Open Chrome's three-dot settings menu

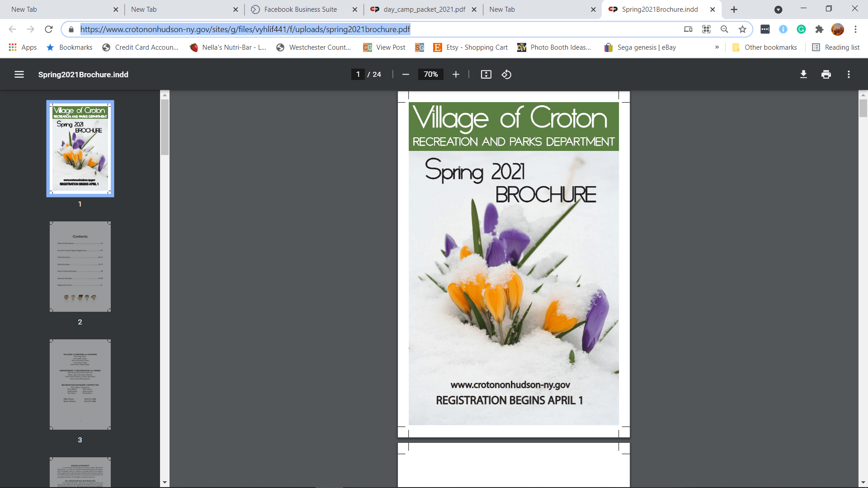point(856,29)
